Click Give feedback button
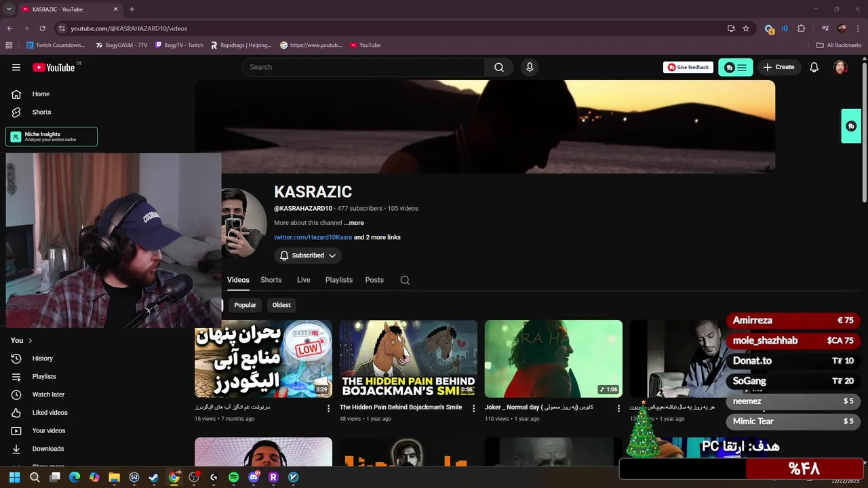 tap(688, 67)
